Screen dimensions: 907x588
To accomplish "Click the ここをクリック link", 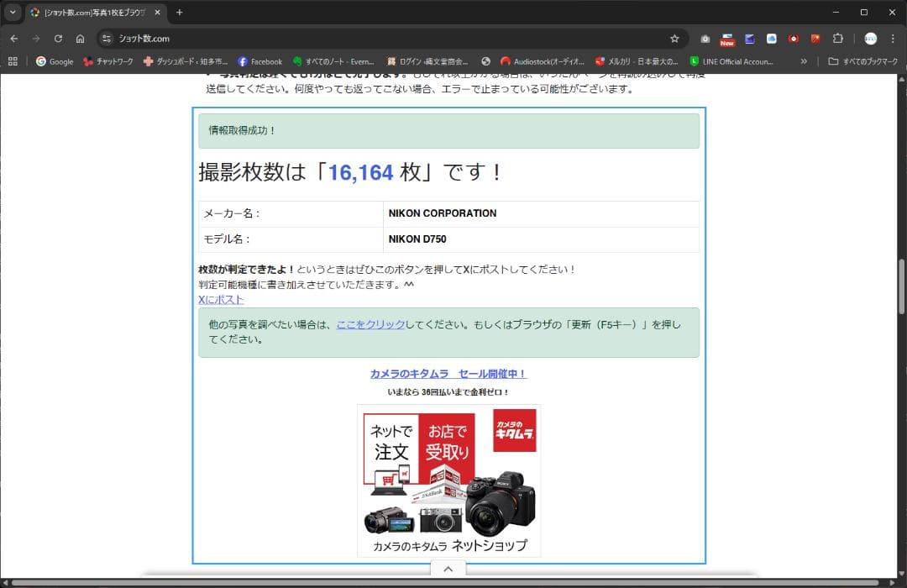I will tap(370, 324).
